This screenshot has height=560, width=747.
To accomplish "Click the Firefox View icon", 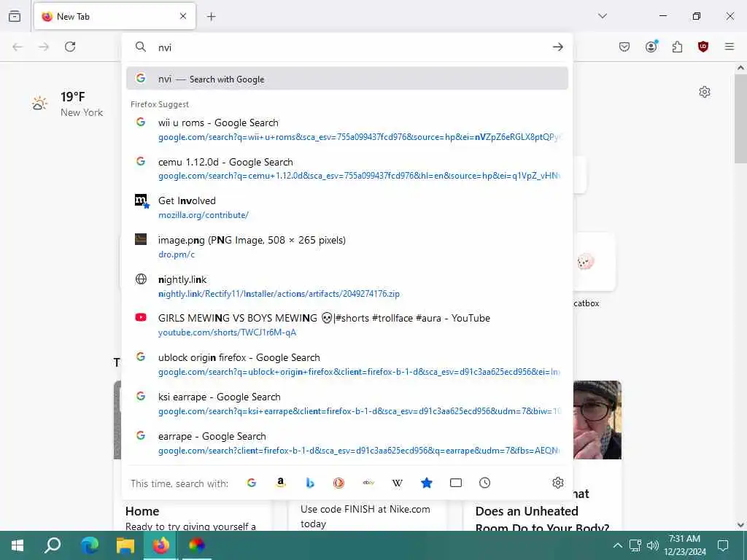I will (15, 16).
